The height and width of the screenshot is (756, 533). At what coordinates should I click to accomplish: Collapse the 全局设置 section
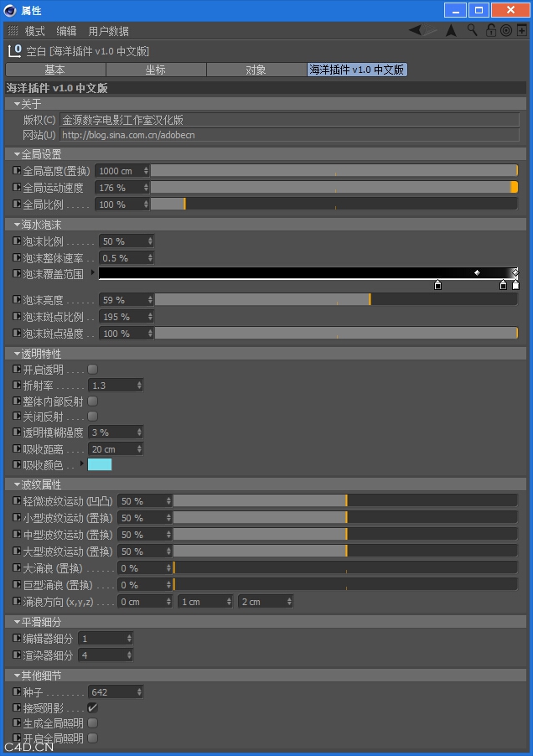coord(17,154)
